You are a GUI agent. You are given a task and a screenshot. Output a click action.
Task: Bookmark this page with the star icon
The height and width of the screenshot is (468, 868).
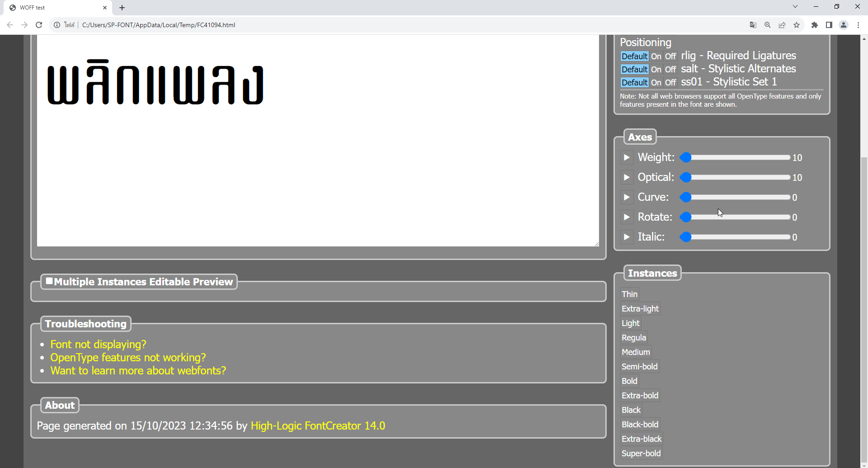[x=797, y=25]
